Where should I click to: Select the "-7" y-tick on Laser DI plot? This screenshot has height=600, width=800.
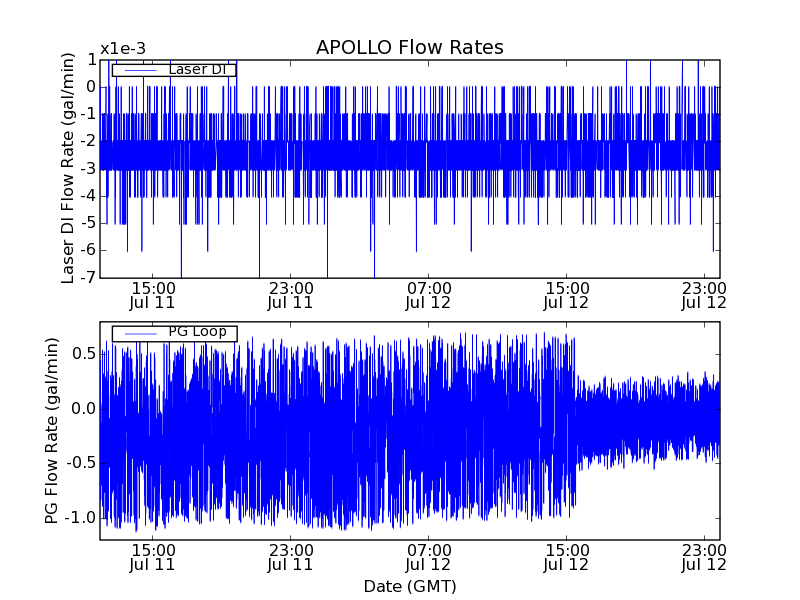pyautogui.click(x=88, y=278)
